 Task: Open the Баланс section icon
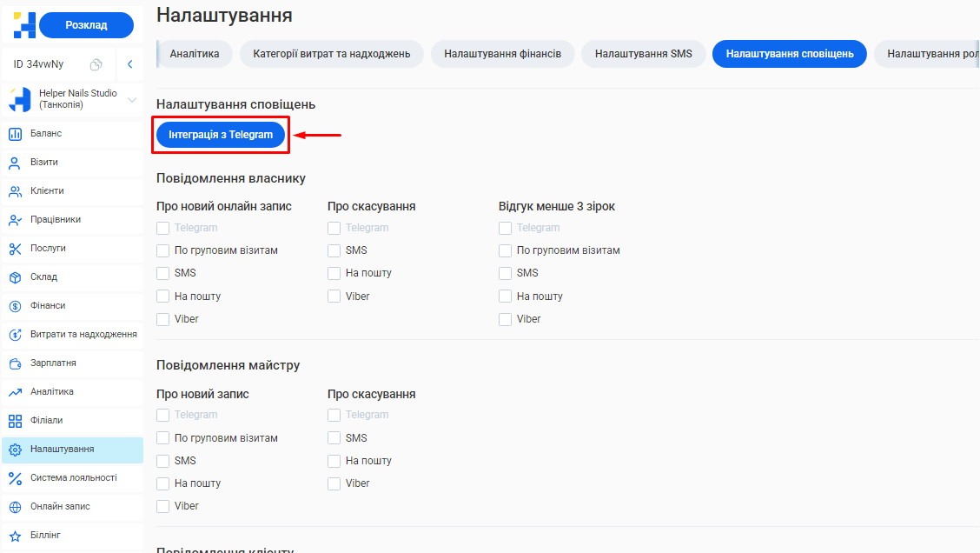coord(15,134)
